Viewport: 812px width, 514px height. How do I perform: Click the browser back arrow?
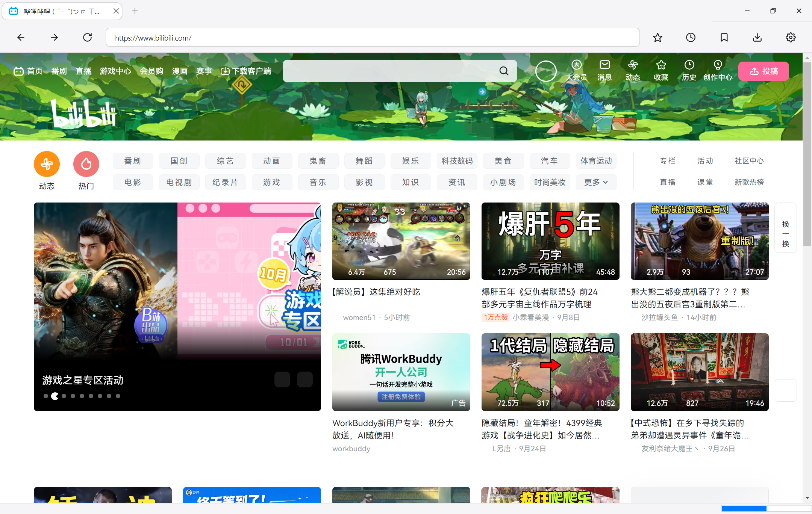click(21, 37)
